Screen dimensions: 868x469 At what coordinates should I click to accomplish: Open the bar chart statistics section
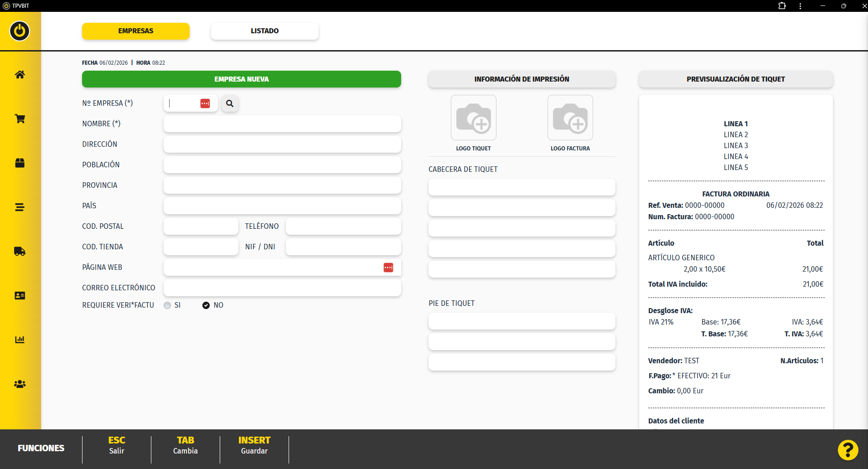click(20, 340)
